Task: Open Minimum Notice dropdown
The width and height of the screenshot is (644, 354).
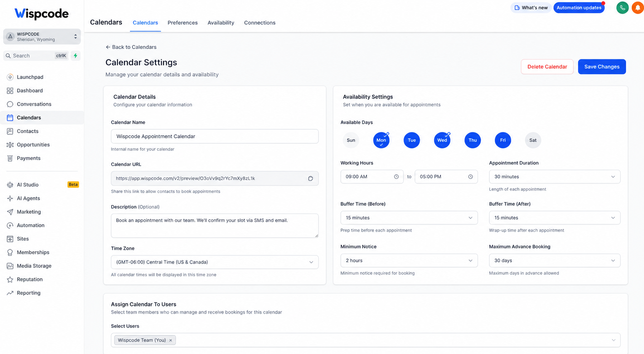Action: click(409, 260)
